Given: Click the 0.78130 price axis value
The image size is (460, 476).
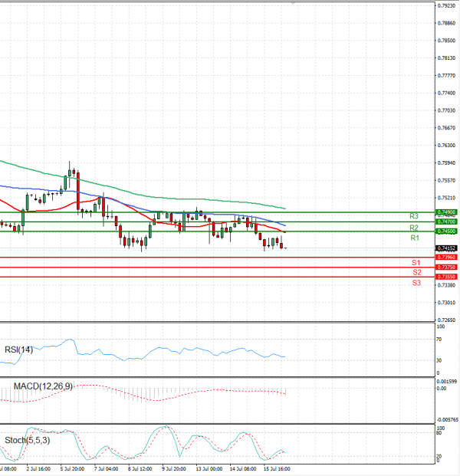Looking at the screenshot, I should click(x=447, y=58).
